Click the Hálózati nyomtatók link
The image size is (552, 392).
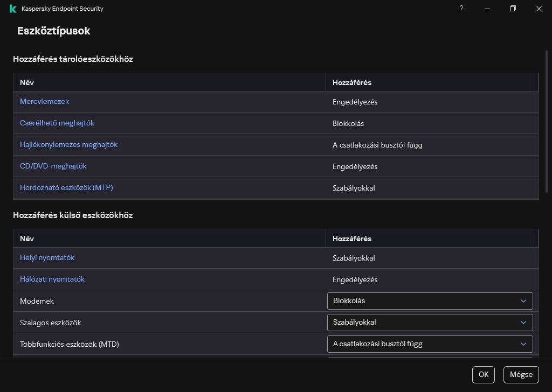[52, 279]
